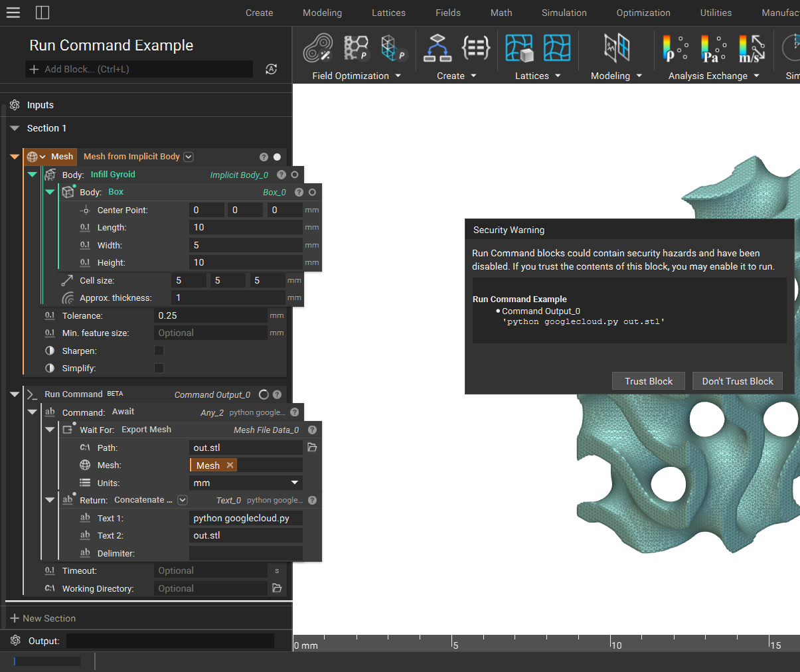Open the Modeling menu tab
The image size is (800, 672).
pyautogui.click(x=322, y=13)
